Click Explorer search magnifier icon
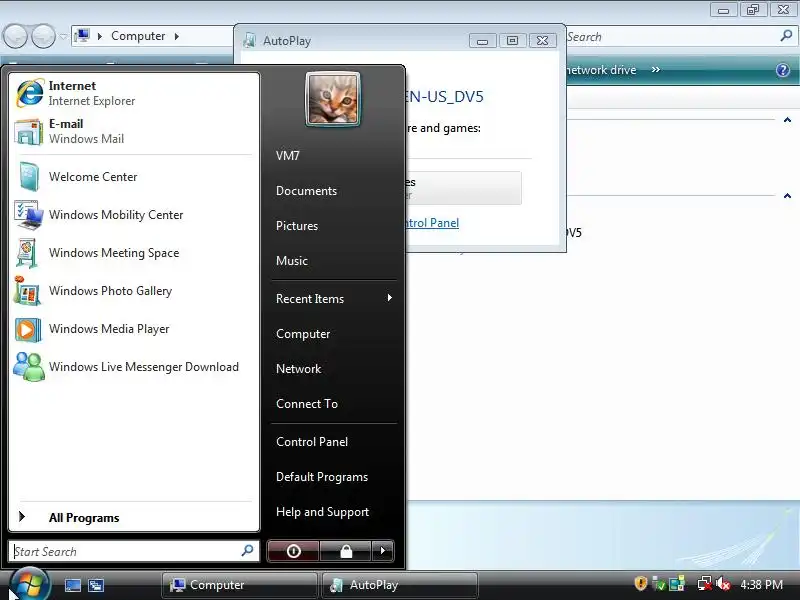This screenshot has width=800, height=600. tap(786, 36)
